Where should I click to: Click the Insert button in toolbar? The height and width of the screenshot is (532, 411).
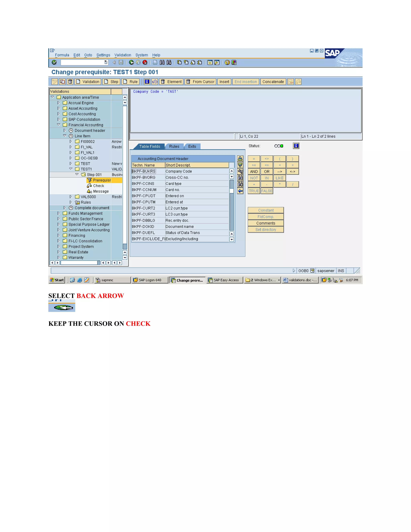click(x=224, y=82)
